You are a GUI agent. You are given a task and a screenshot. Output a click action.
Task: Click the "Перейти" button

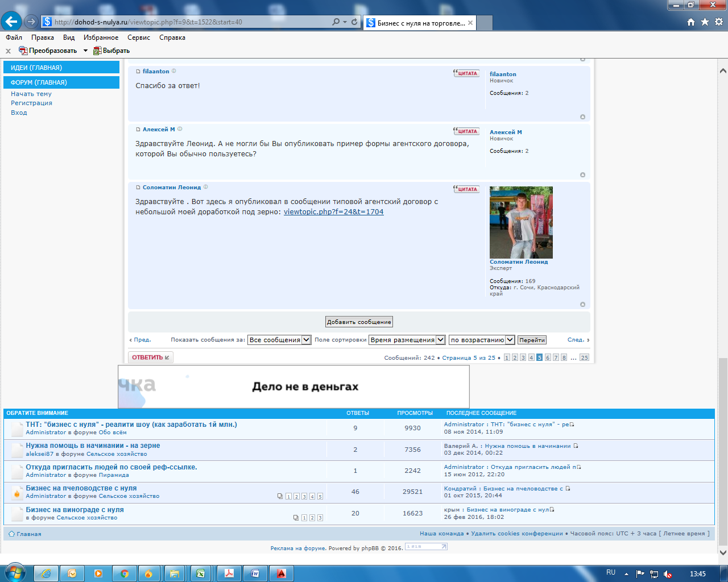point(532,340)
